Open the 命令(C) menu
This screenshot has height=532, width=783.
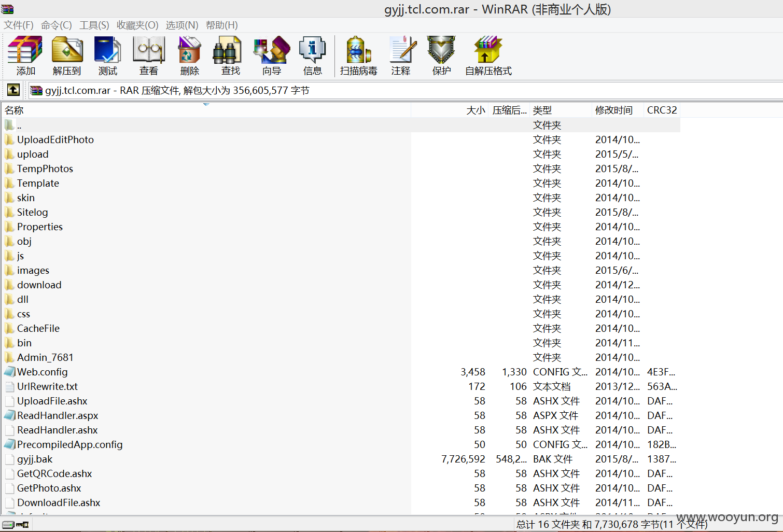pos(57,25)
